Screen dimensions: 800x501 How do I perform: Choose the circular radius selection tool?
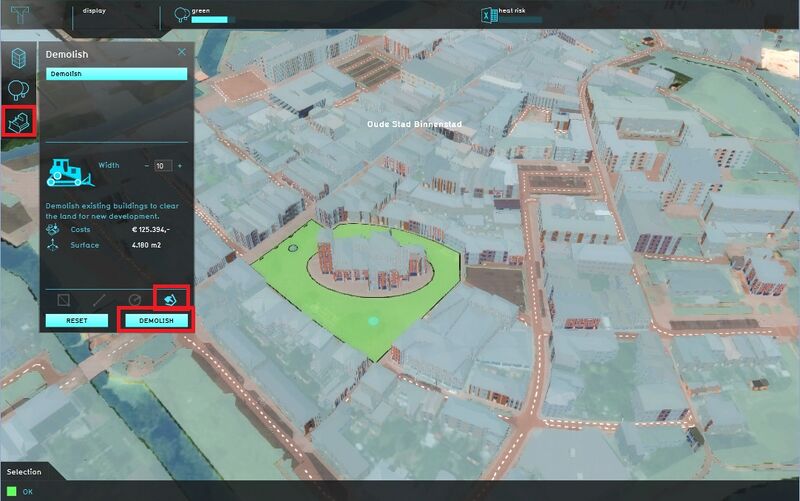[x=136, y=299]
